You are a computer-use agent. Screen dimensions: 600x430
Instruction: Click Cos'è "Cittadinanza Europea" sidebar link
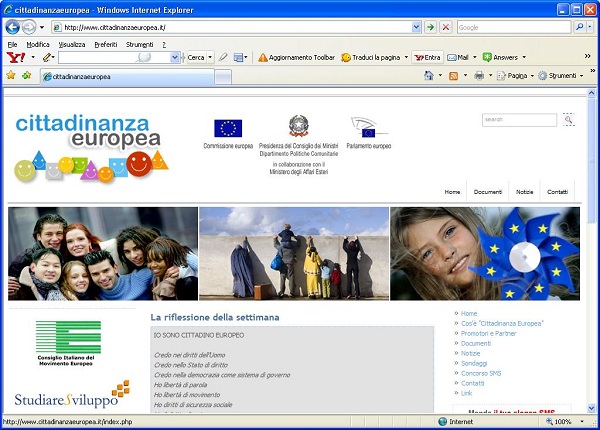point(502,324)
